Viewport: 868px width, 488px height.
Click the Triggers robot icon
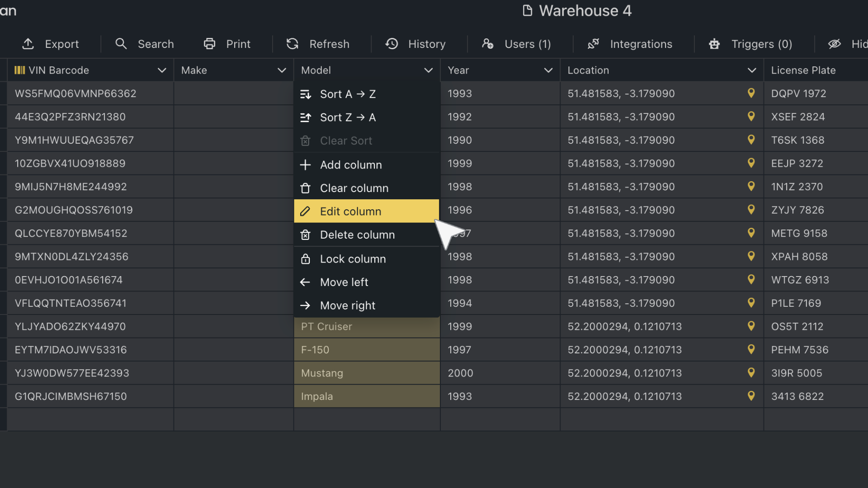[x=714, y=44]
